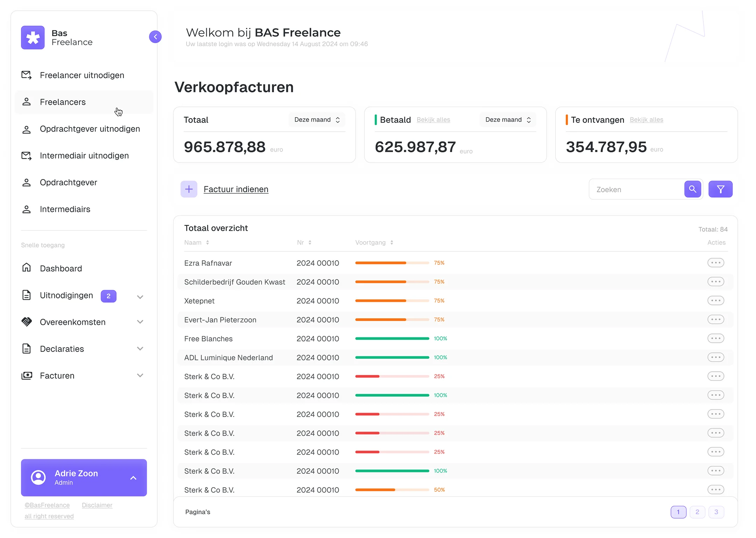Collapse sidebar with purple arrow button
756x538 pixels.
(x=155, y=37)
